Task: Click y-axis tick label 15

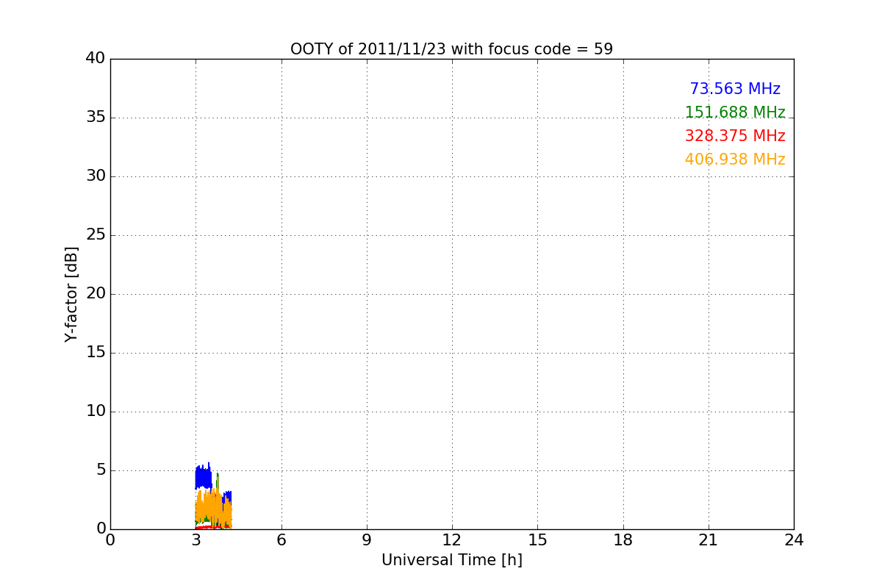Action: (x=96, y=353)
